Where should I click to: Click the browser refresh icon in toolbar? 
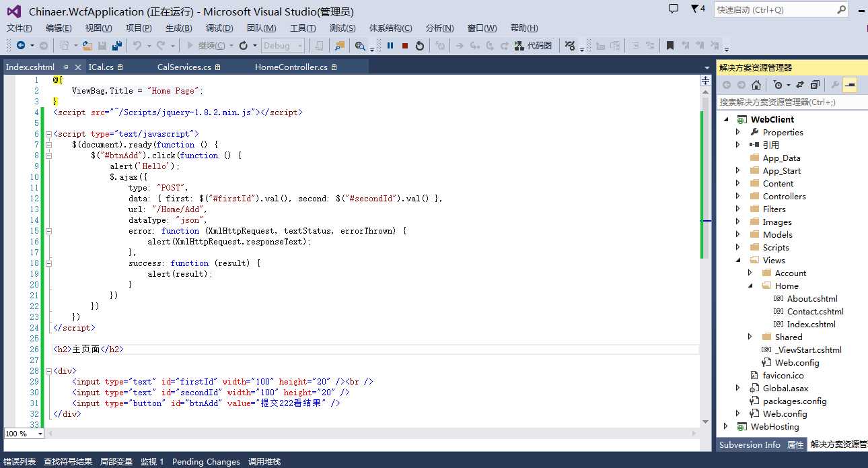pos(244,45)
